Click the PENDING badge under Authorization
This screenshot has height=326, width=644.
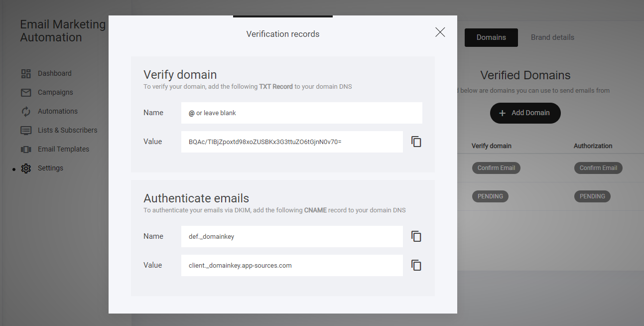pos(592,196)
